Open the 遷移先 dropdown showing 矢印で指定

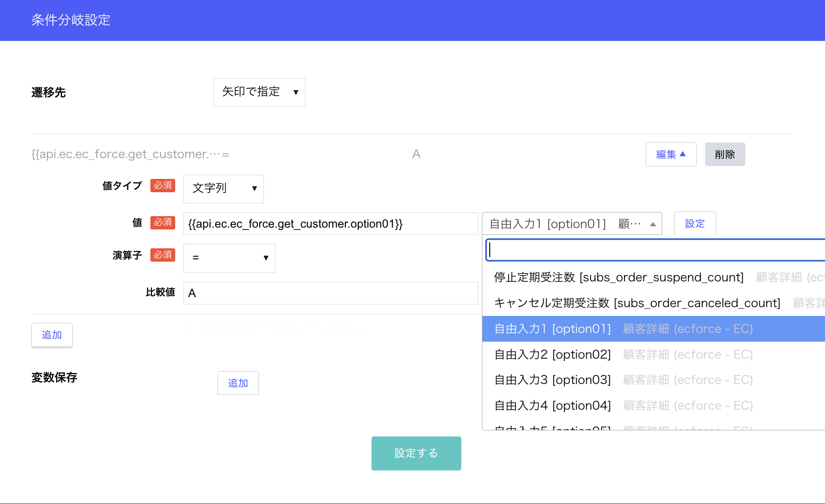click(x=259, y=92)
